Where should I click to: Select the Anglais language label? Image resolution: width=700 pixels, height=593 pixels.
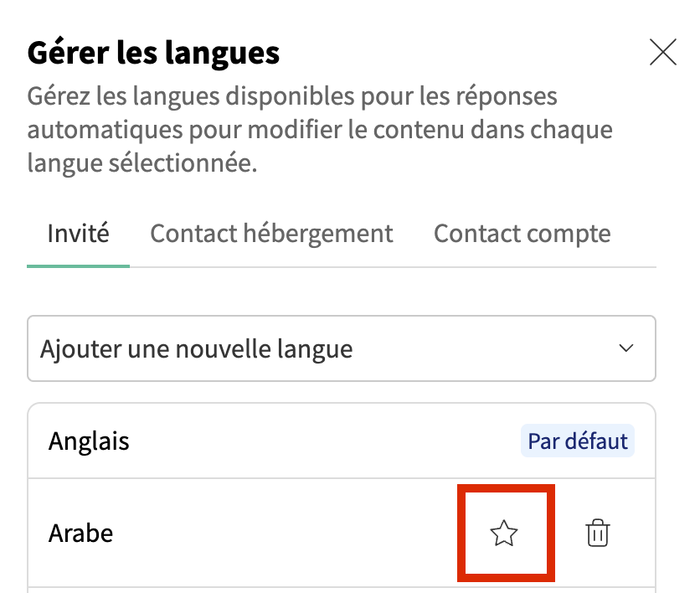tap(89, 441)
